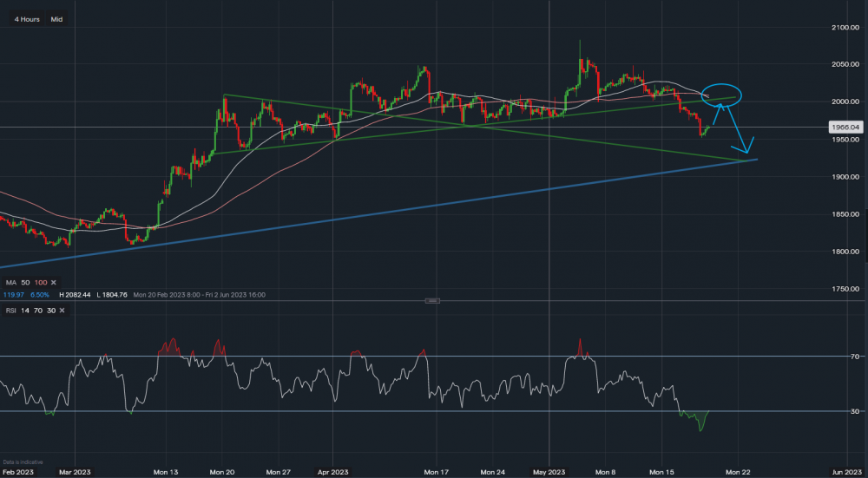Viewport: 868px width, 478px height.
Task: Click the Apr 2023 date axis label
Action: pyautogui.click(x=332, y=471)
